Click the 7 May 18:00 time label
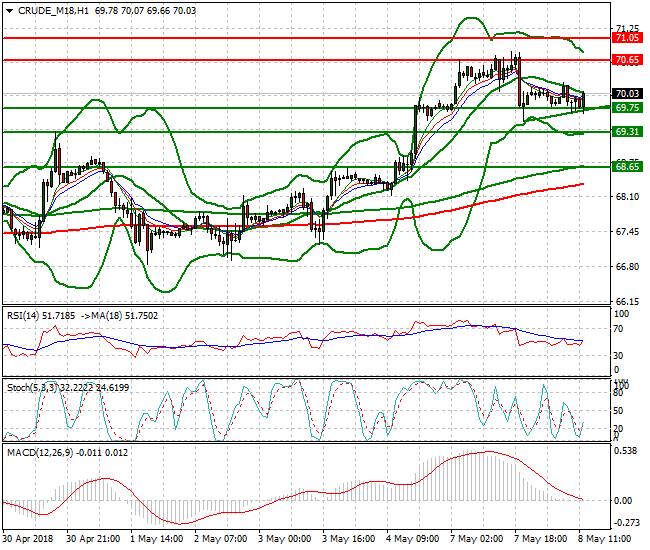The width and height of the screenshot is (650, 550). tap(541, 539)
